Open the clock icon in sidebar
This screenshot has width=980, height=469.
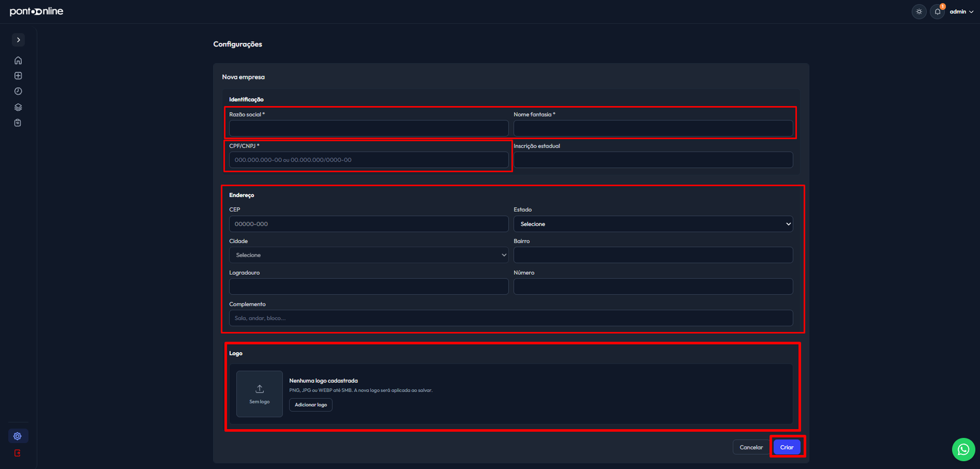[x=18, y=91]
